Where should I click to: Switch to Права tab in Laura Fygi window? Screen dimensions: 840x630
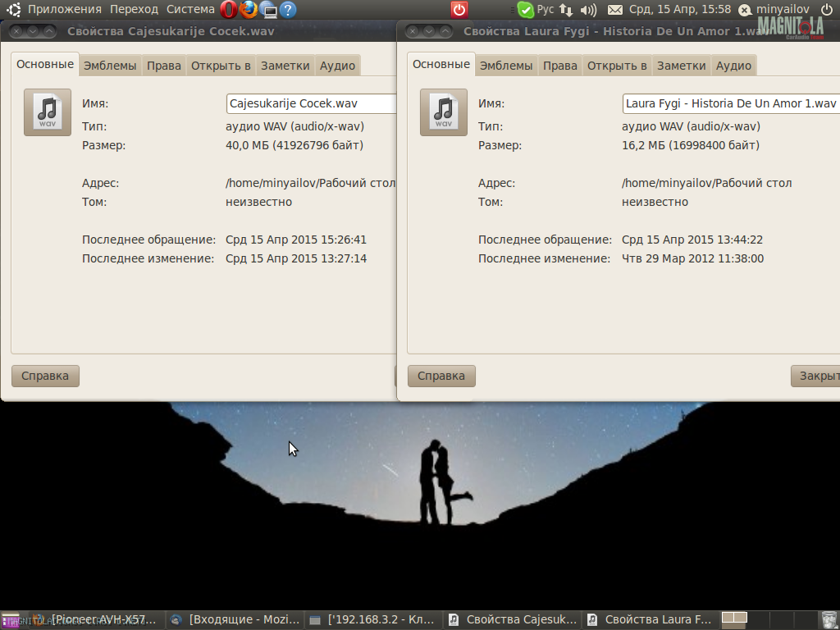[x=559, y=66]
